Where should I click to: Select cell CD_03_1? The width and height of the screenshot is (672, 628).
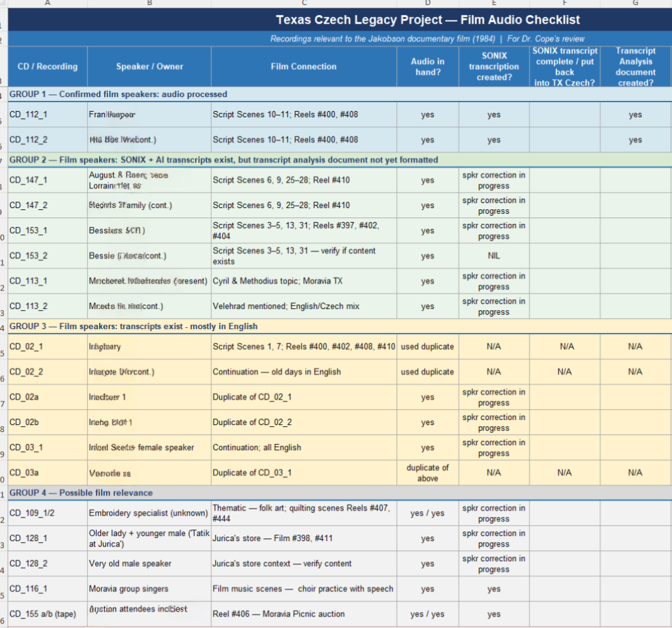[47, 448]
